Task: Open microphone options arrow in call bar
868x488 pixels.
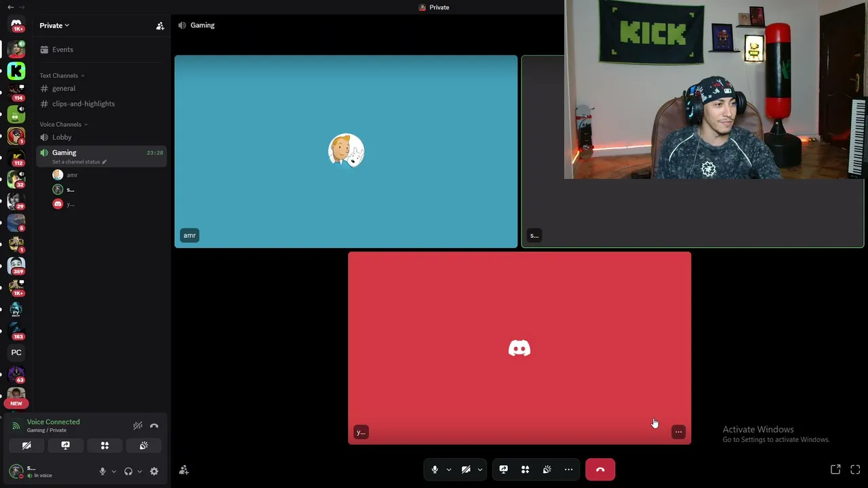Action: click(448, 470)
